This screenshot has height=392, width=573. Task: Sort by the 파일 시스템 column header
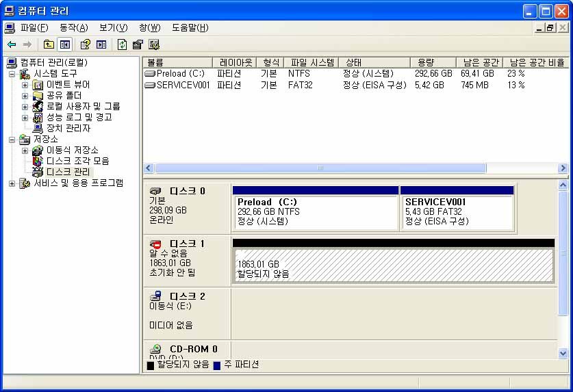tap(311, 62)
